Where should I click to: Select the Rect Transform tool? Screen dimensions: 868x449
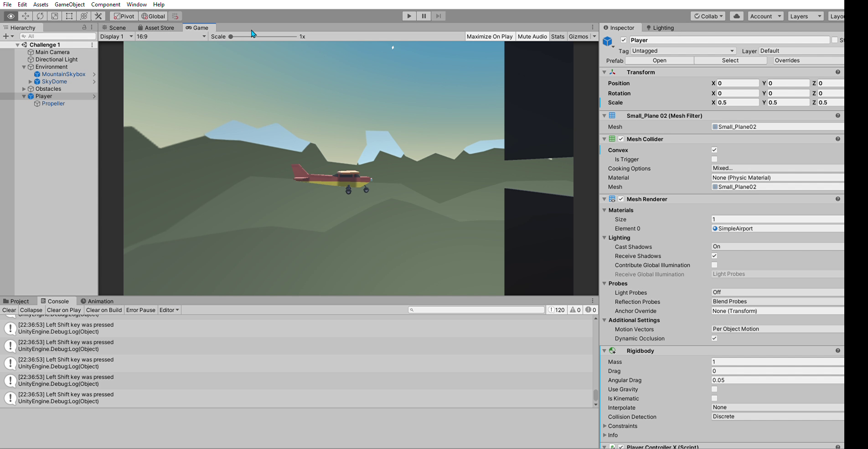pyautogui.click(x=69, y=16)
